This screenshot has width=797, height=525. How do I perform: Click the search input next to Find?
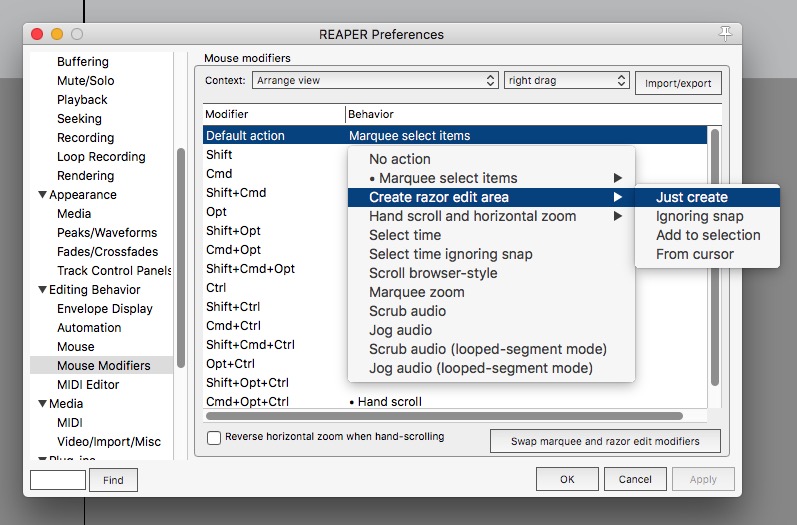click(58, 480)
